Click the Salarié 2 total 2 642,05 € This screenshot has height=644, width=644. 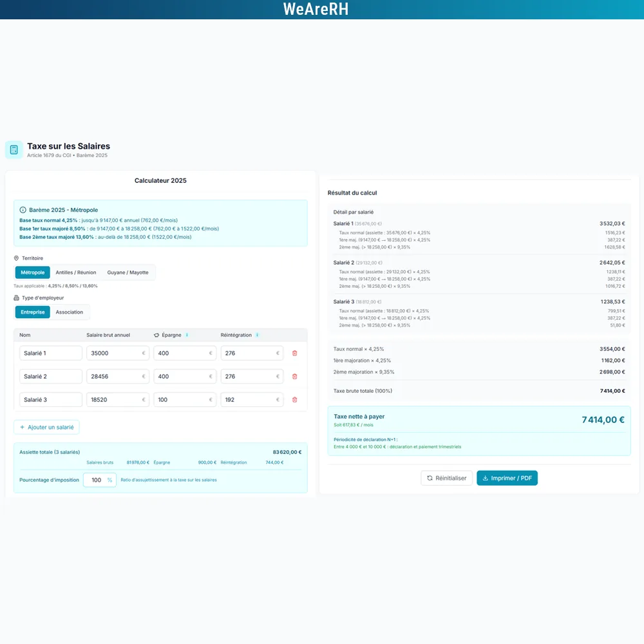click(x=612, y=263)
